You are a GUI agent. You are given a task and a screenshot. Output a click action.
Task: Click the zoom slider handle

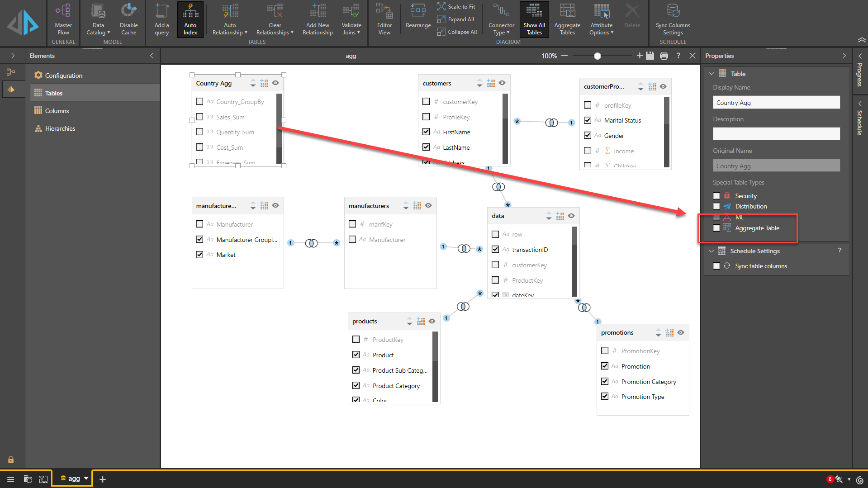point(598,56)
